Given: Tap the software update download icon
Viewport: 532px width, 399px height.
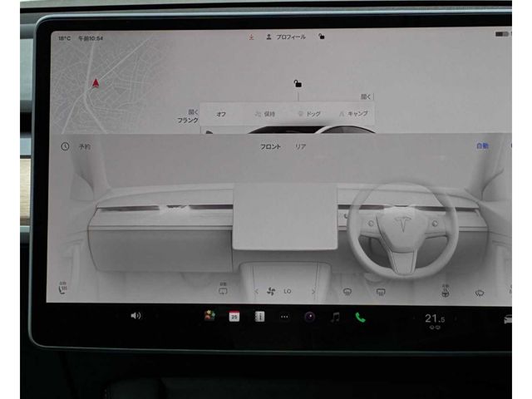Looking at the screenshot, I should coord(251,37).
